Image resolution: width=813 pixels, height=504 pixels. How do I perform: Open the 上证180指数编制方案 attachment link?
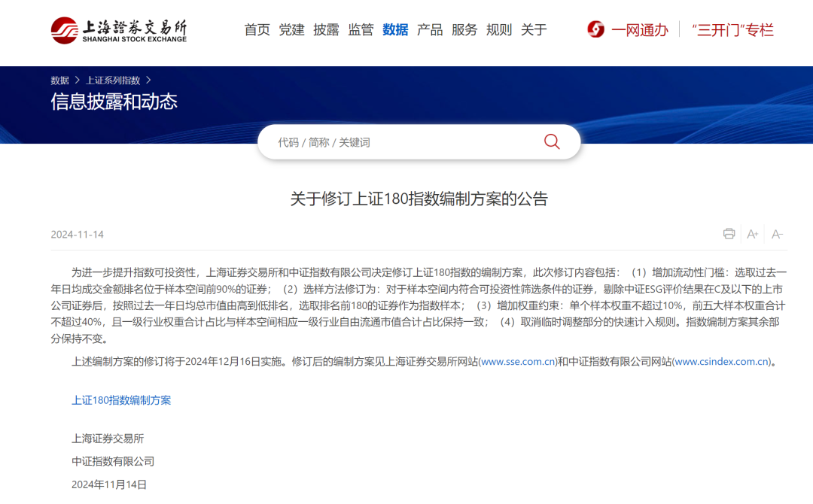click(121, 400)
